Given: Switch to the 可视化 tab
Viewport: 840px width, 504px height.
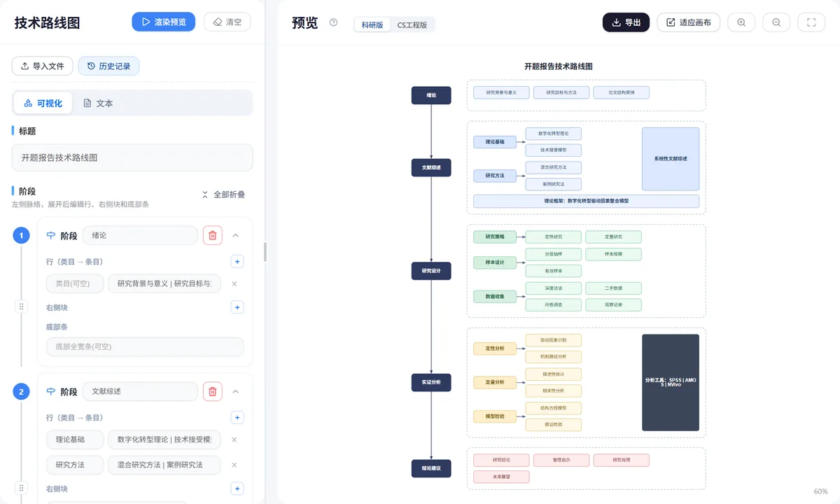Looking at the screenshot, I should 43,103.
